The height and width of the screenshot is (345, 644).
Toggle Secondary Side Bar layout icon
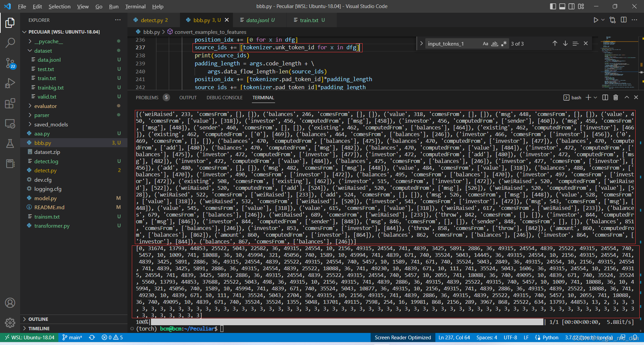point(572,6)
